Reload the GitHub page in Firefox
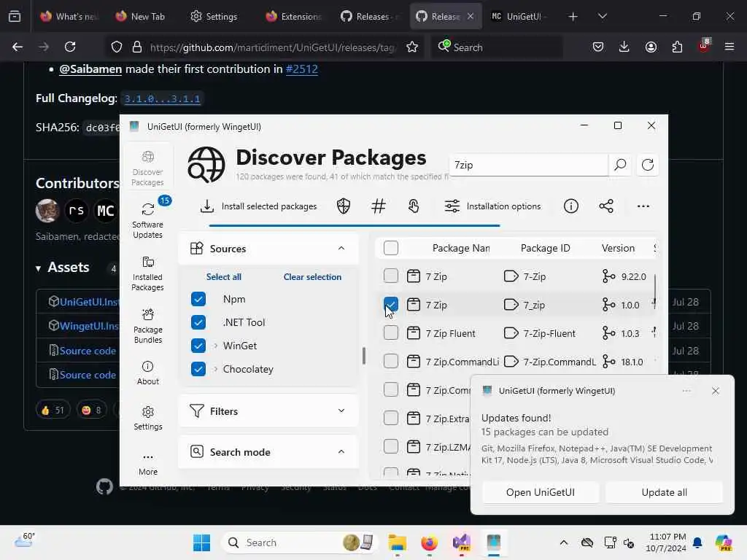Image resolution: width=747 pixels, height=560 pixels. click(x=70, y=47)
